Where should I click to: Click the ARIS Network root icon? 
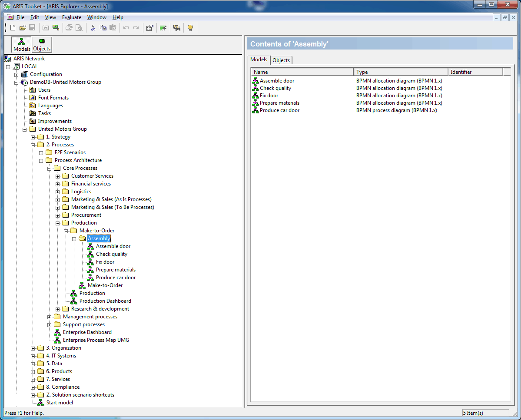(x=8, y=59)
